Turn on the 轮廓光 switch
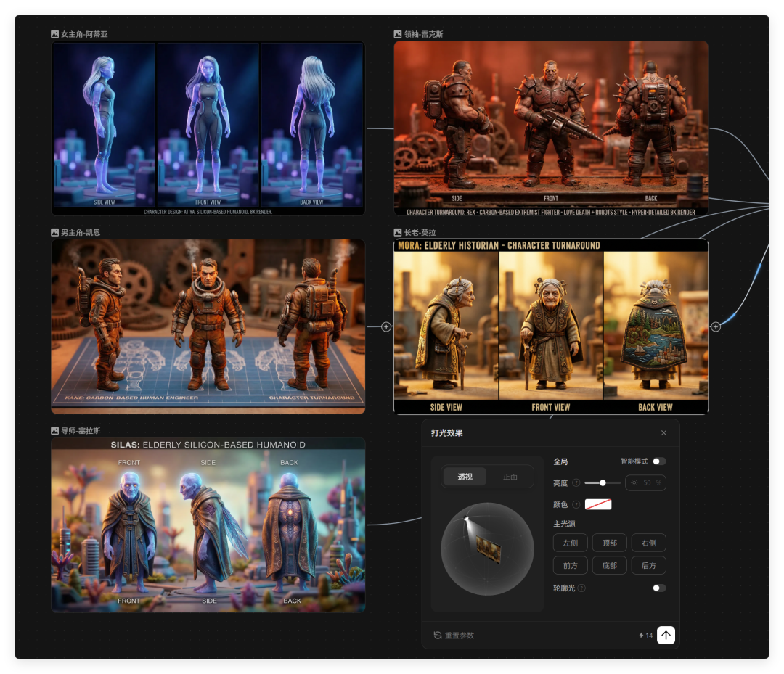 pos(658,588)
